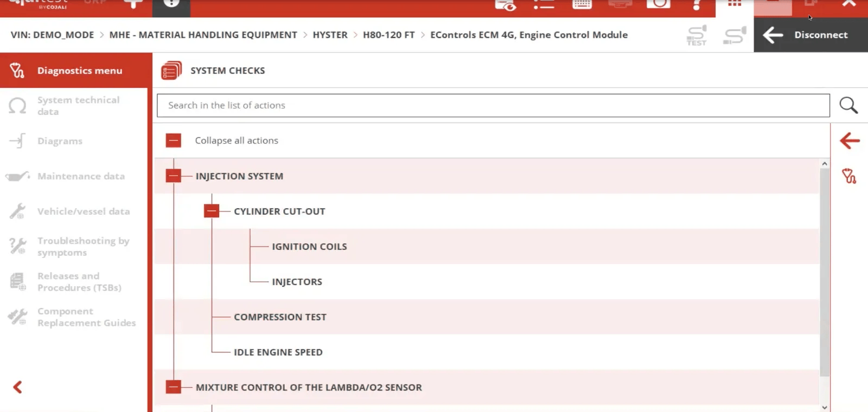Select the IGNITION COILS action
868x412 pixels.
point(309,247)
